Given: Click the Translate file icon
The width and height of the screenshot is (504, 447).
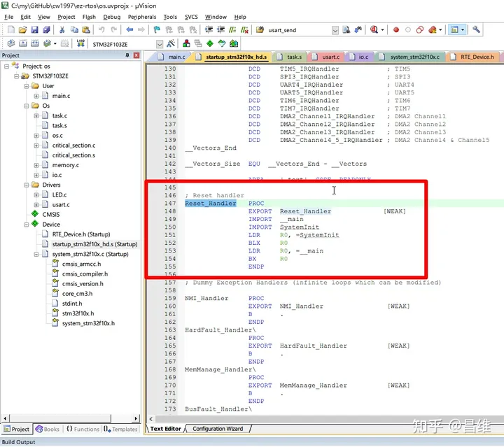Looking at the screenshot, I should [x=11, y=43].
